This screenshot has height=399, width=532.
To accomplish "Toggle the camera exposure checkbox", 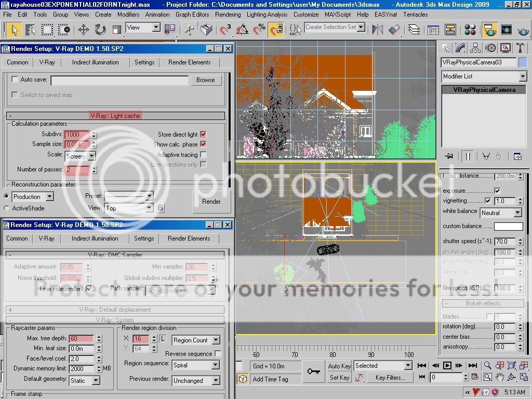I will pos(497,190).
